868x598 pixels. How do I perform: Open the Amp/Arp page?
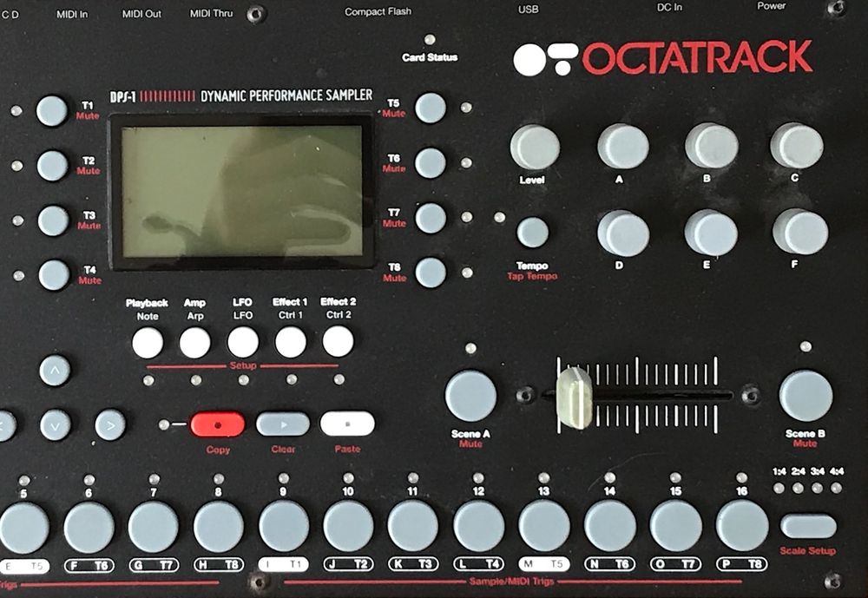[x=194, y=341]
